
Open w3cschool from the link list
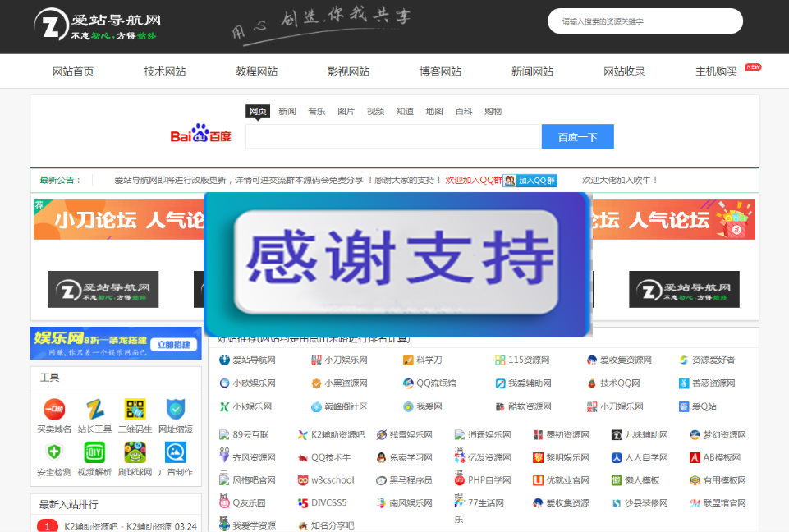[332, 479]
